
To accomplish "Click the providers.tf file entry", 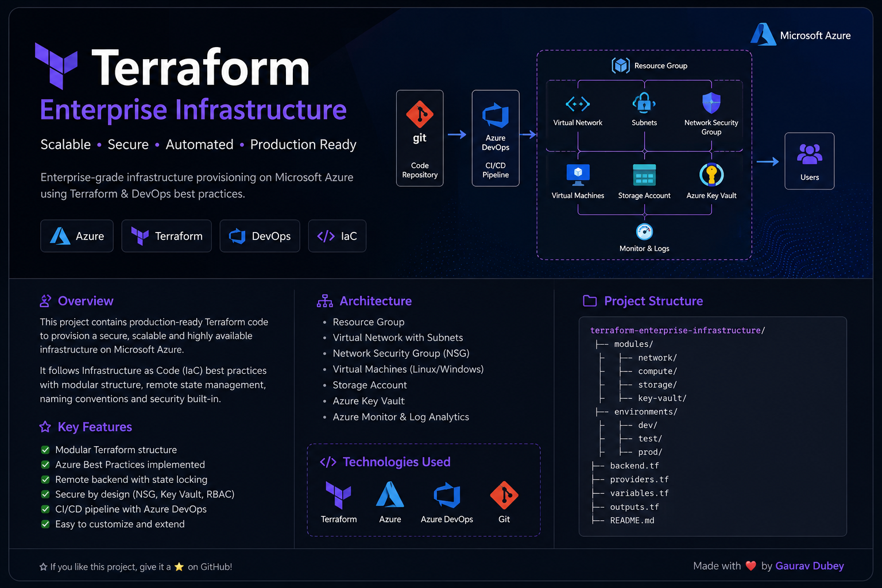I will [639, 479].
